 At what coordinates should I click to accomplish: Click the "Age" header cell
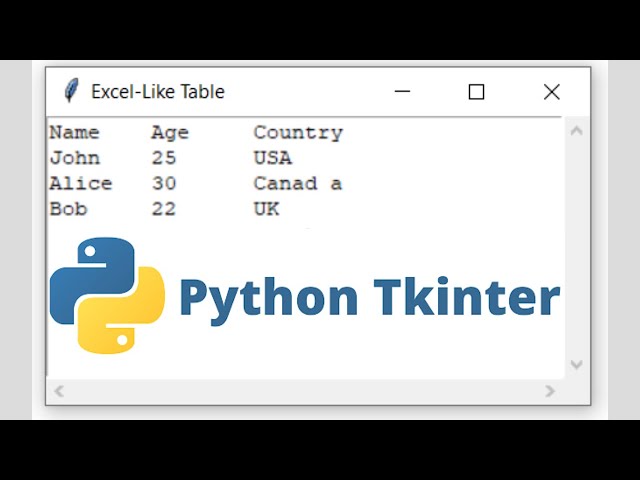[x=170, y=133]
